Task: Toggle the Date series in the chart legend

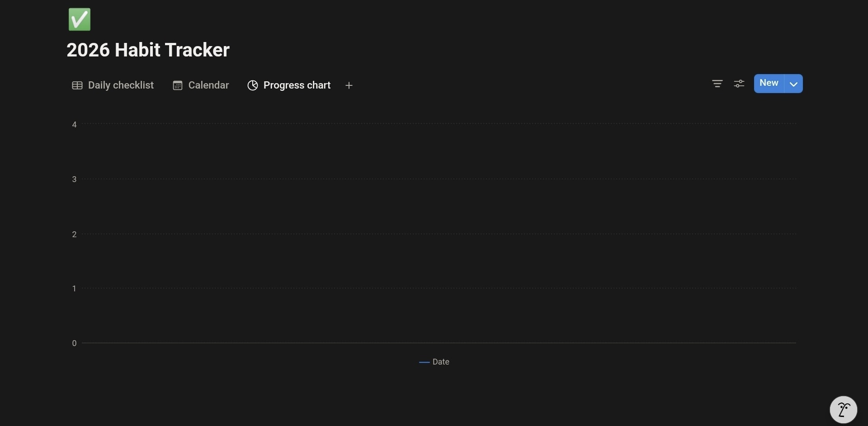Action: point(434,361)
